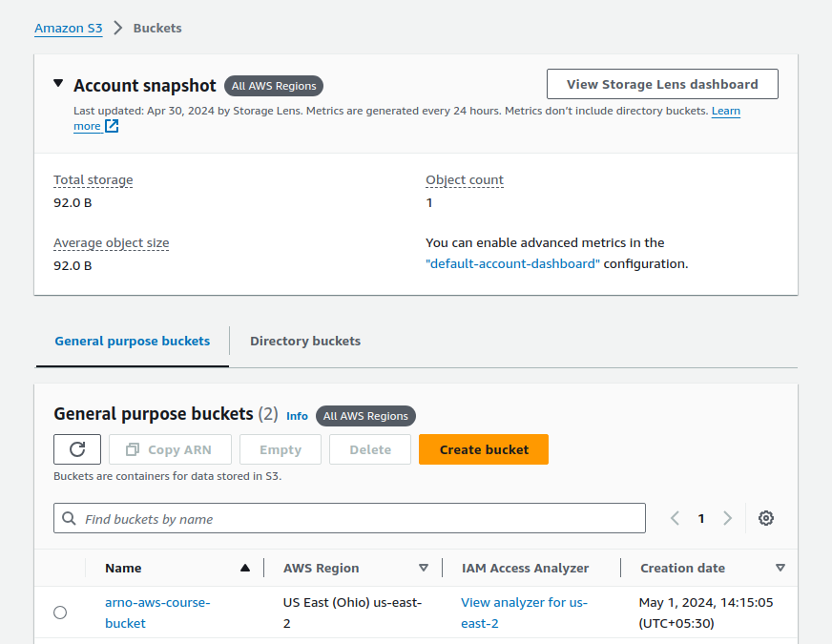
Task: Click the AWS Region sort arrow
Action: coord(424,568)
